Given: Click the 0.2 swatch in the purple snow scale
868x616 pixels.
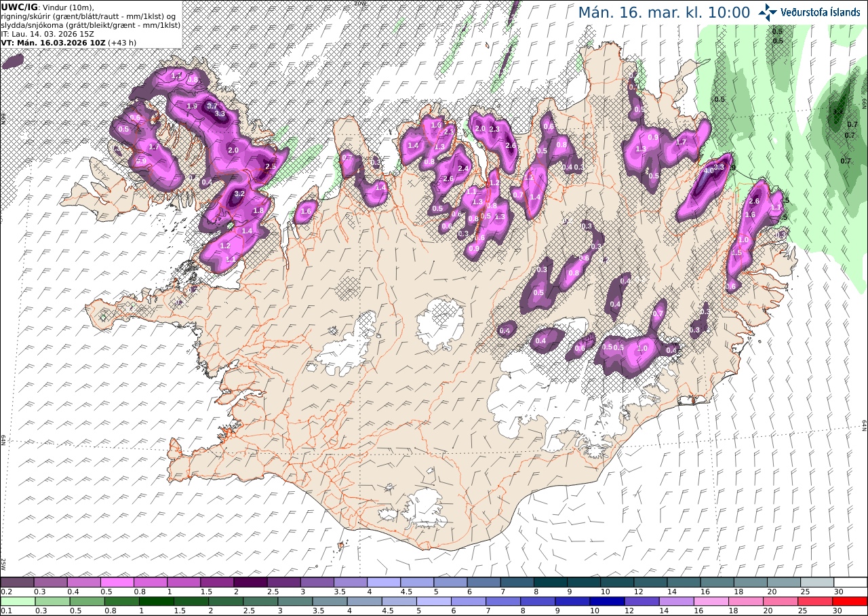Looking at the screenshot, I should pyautogui.click(x=17, y=582).
